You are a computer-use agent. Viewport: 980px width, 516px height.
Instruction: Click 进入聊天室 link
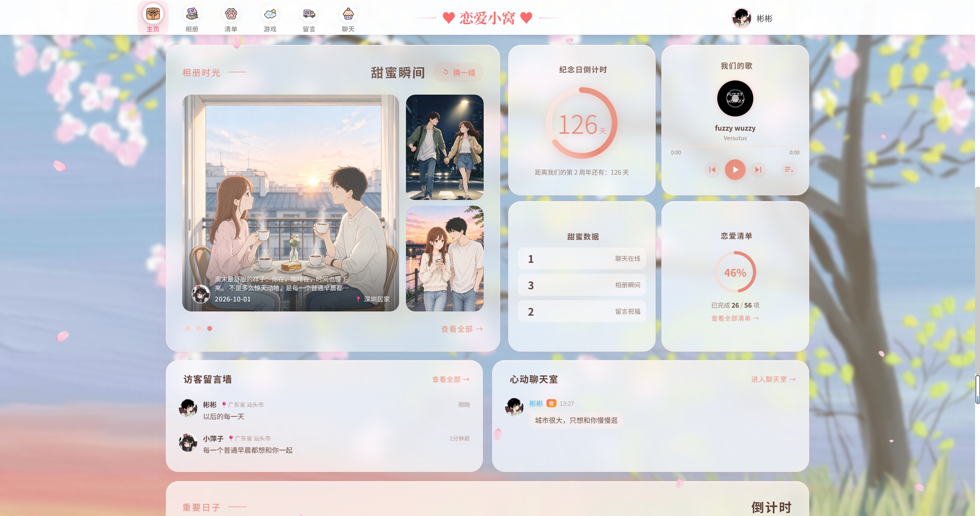774,379
